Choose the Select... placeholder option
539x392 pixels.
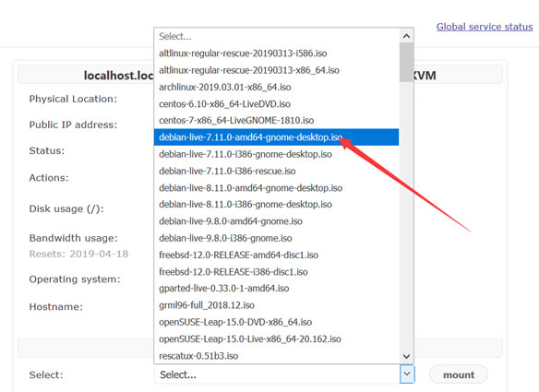276,36
